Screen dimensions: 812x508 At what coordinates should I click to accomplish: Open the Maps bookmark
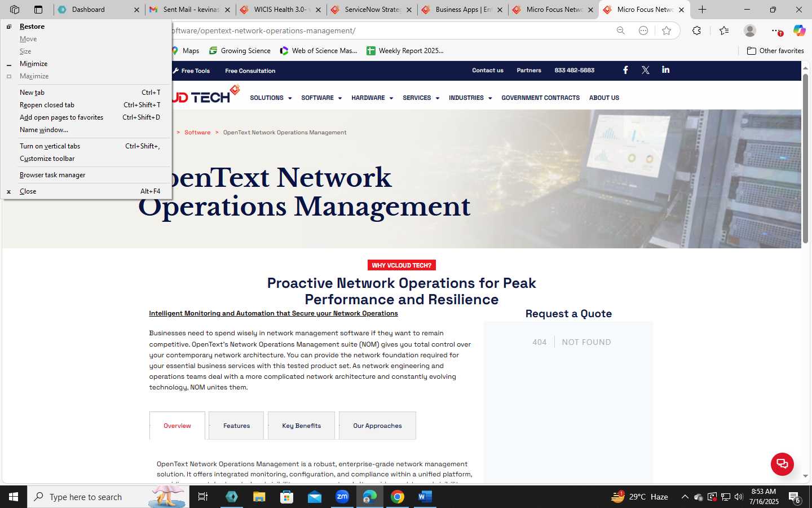(x=186, y=51)
